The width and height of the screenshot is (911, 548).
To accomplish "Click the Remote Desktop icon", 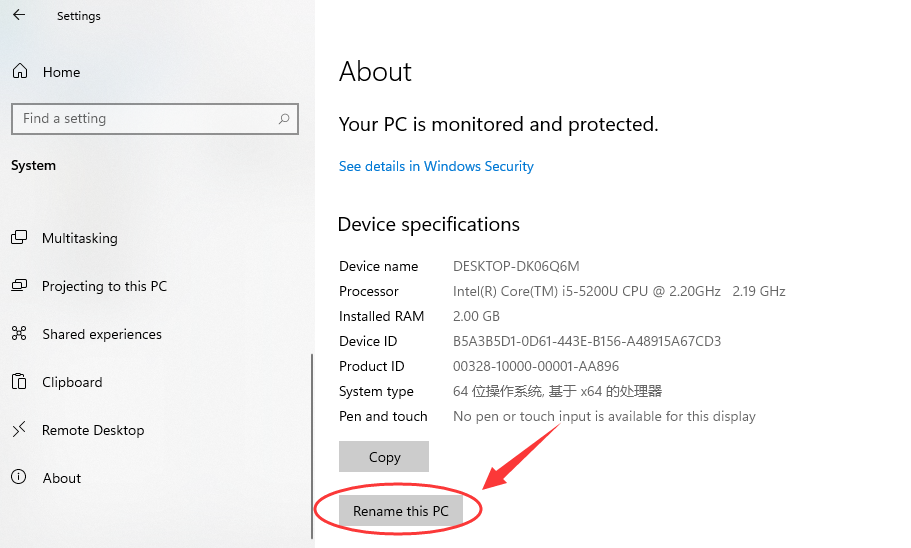I will point(19,430).
